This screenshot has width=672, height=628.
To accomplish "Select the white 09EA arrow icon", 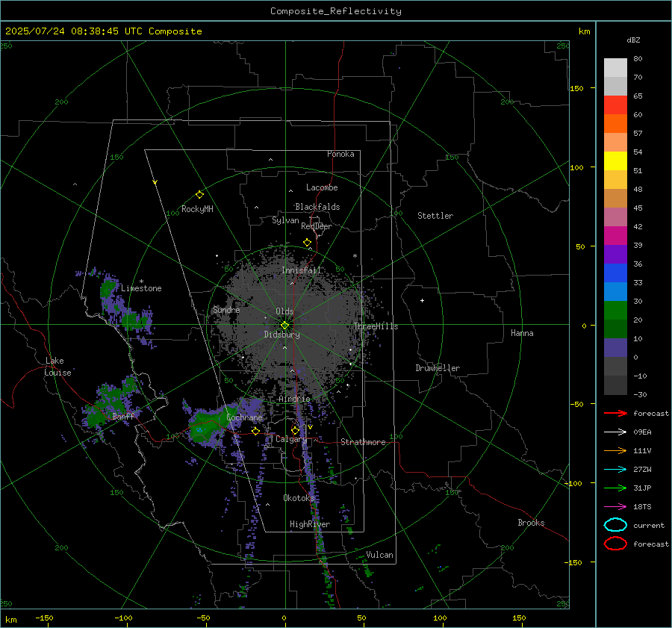I will tap(615, 432).
